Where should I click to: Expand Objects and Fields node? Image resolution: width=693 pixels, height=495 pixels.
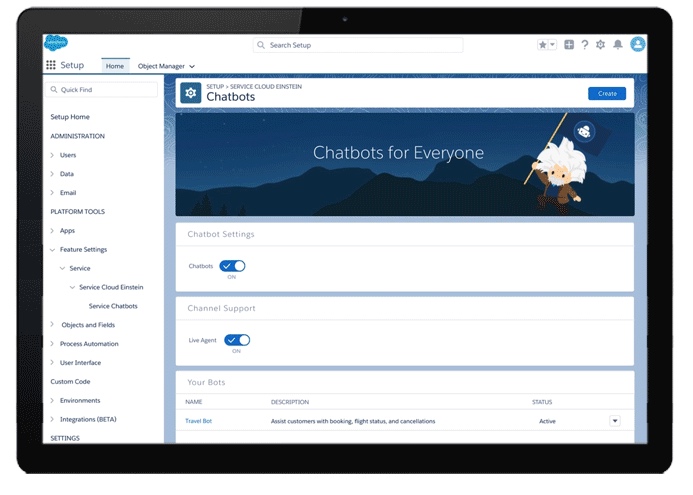coord(52,324)
